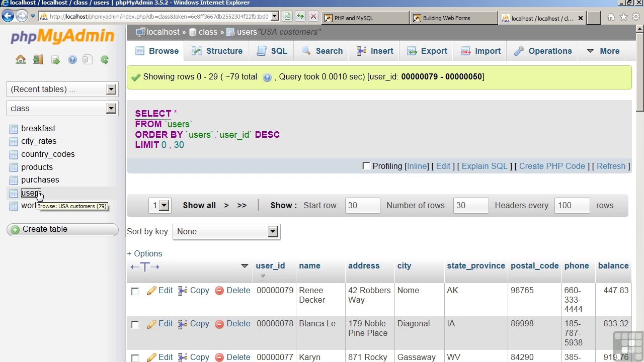644x362 pixels.
Task: Open the More tab dropdown
Action: tap(603, 51)
